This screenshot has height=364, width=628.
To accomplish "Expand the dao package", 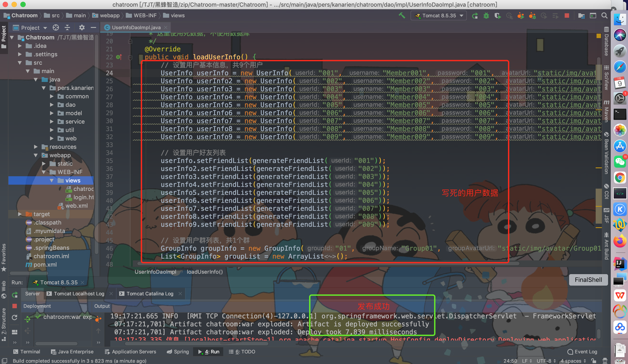I will pyautogui.click(x=52, y=105).
